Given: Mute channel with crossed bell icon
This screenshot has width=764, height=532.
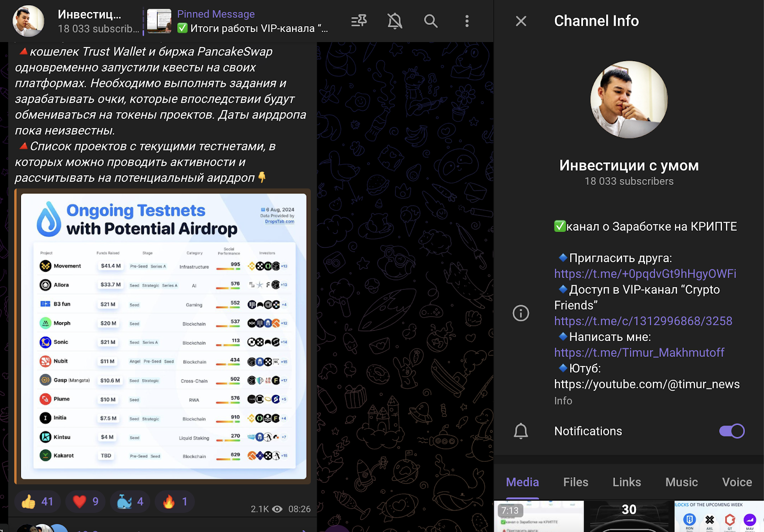Looking at the screenshot, I should click(x=395, y=21).
